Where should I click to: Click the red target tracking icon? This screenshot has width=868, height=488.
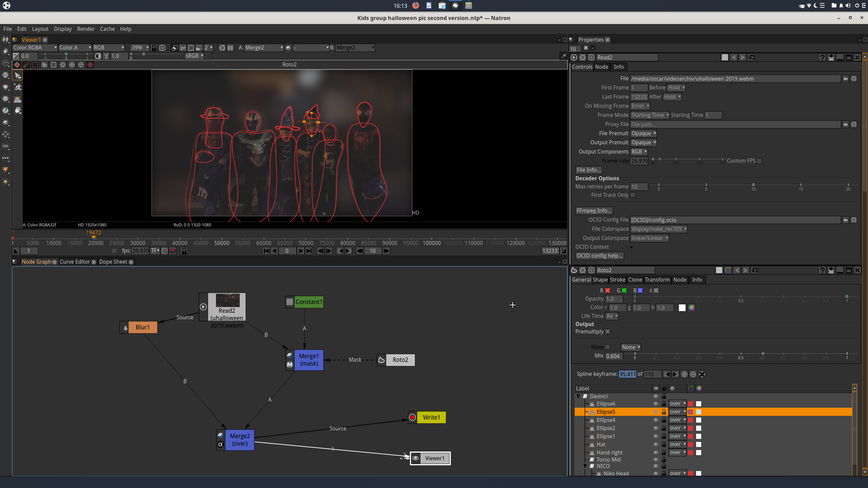pyautogui.click(x=90, y=65)
